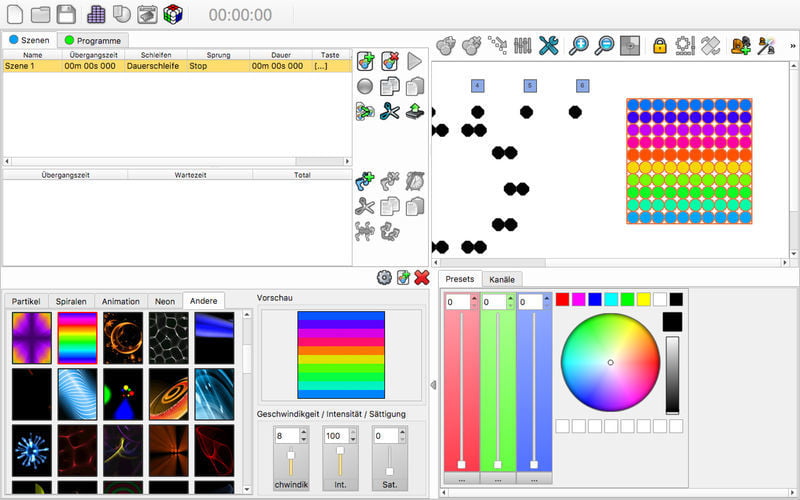
Task: Open the magic wand effect tool
Action: pos(766,46)
